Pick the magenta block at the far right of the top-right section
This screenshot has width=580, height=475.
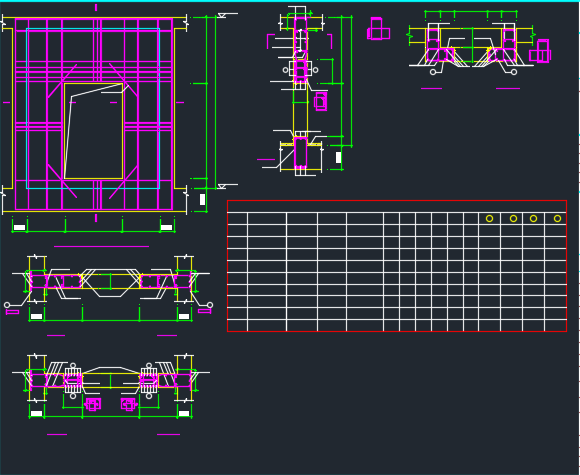pos(540,51)
